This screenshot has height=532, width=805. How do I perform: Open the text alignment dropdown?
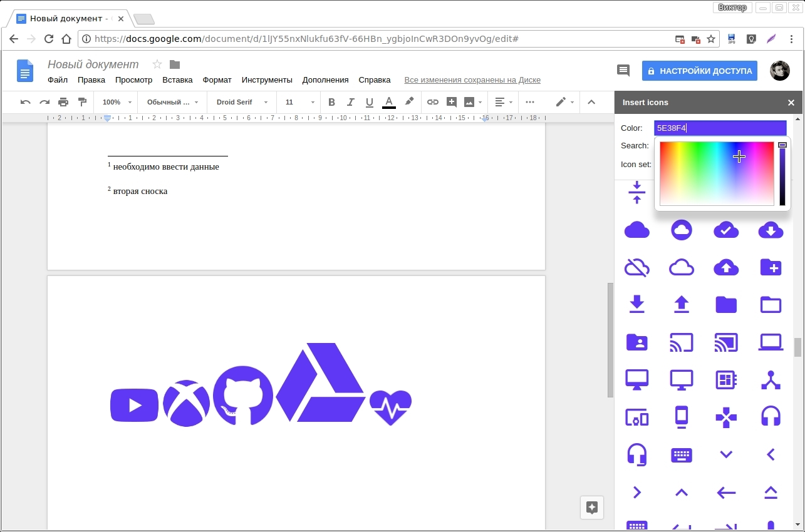[504, 102]
